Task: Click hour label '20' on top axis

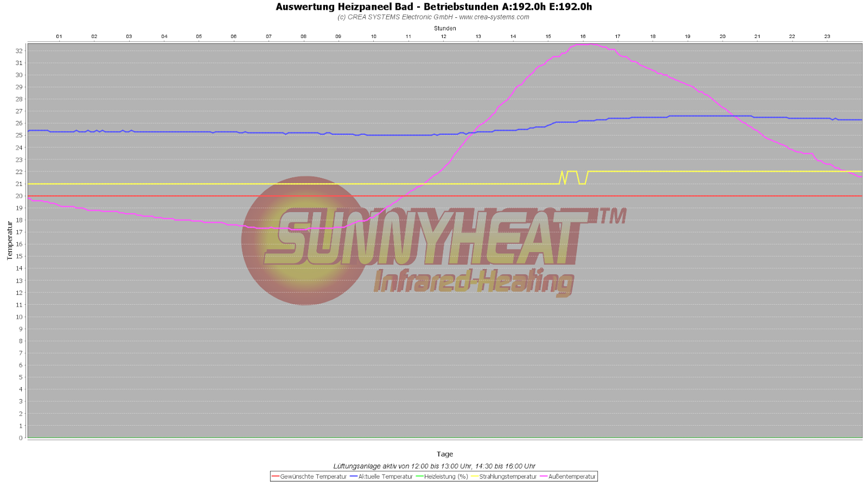Action: click(723, 36)
